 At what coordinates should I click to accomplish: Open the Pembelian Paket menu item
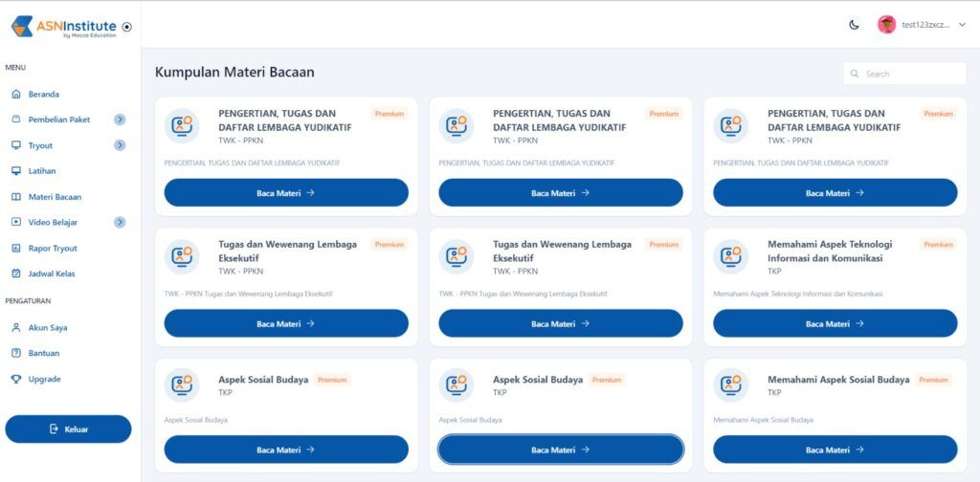59,120
